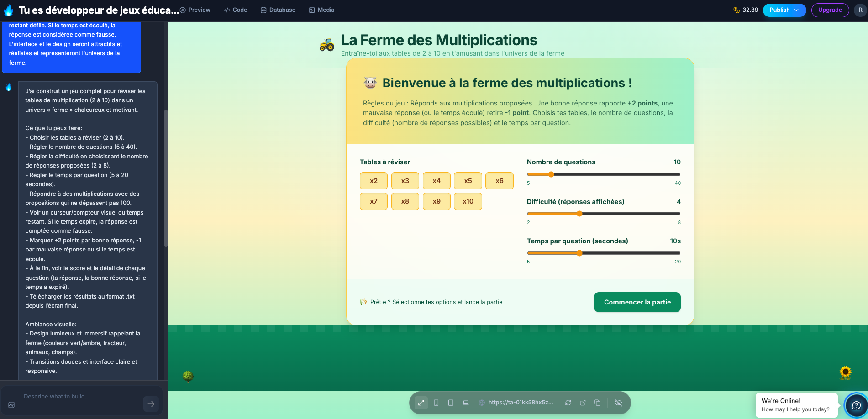Select the x10 table chip

click(468, 201)
